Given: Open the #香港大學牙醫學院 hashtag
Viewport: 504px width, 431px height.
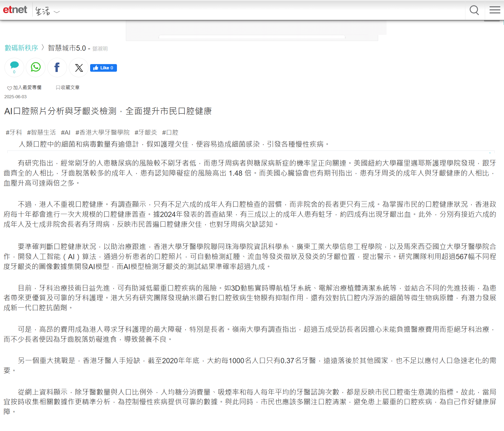Looking at the screenshot, I should coord(102,132).
